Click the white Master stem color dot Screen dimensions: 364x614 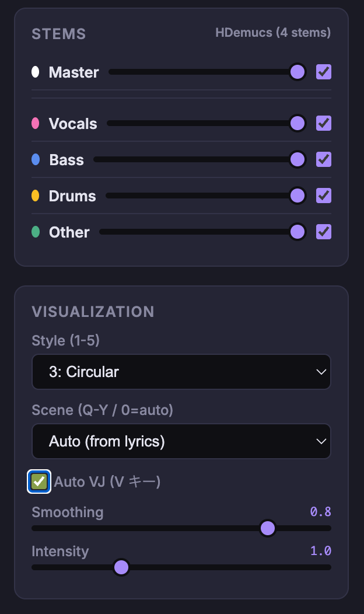pos(36,72)
